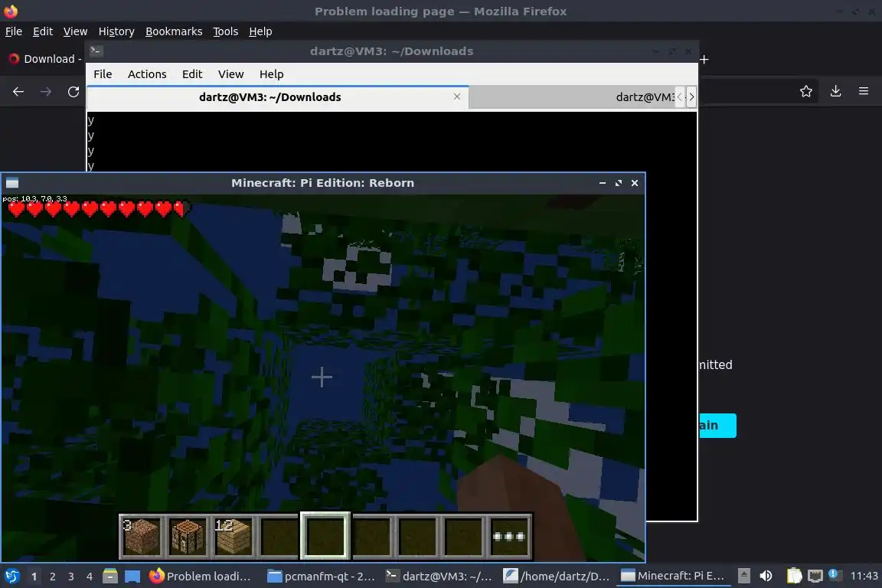This screenshot has width=882, height=588.
Task: Click the position coordinates text in Minecraft
Action: tap(35, 198)
